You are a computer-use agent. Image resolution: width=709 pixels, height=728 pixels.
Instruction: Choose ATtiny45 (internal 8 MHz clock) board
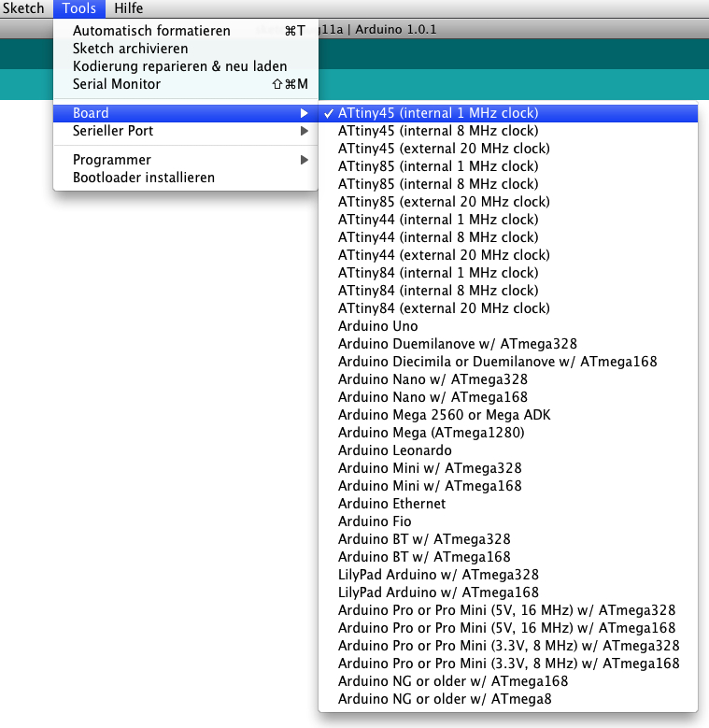pos(437,131)
